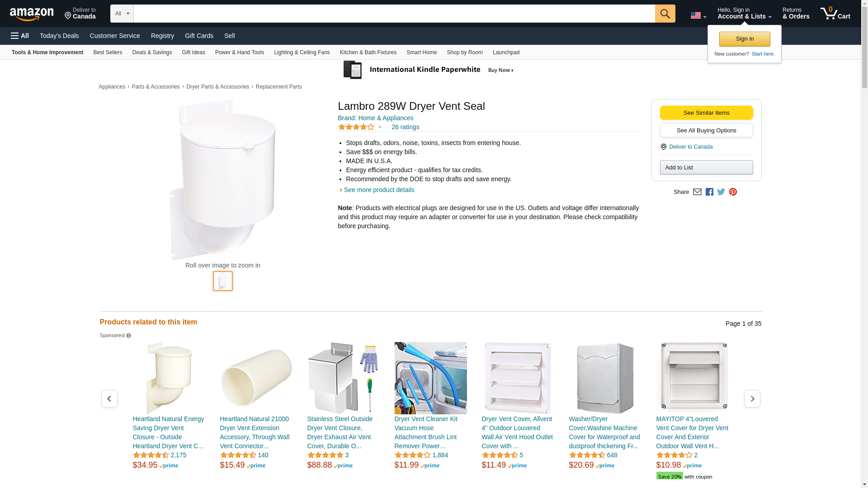Viewport: 868px width, 488px height.
Task: Share the product on Pinterest
Action: (733, 192)
